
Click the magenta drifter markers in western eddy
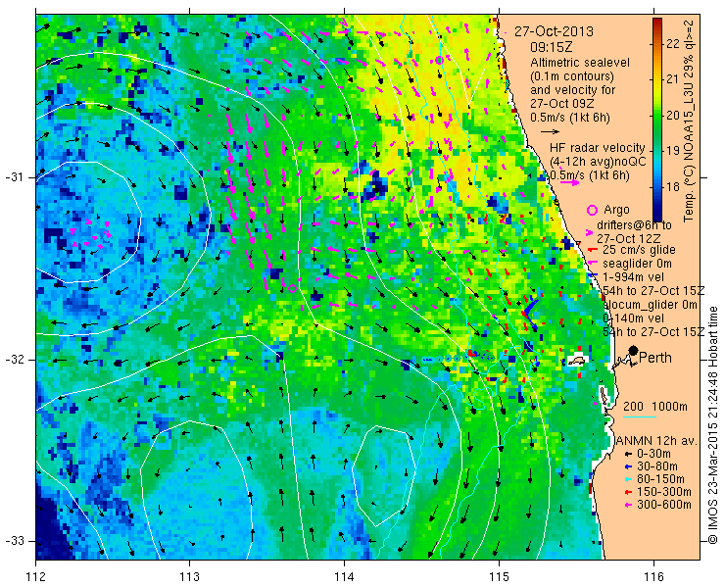[x=90, y=235]
